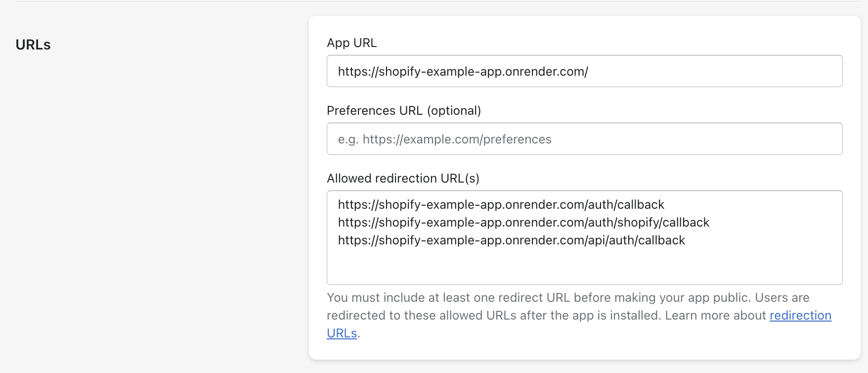Click inside the App URL input field

(583, 71)
